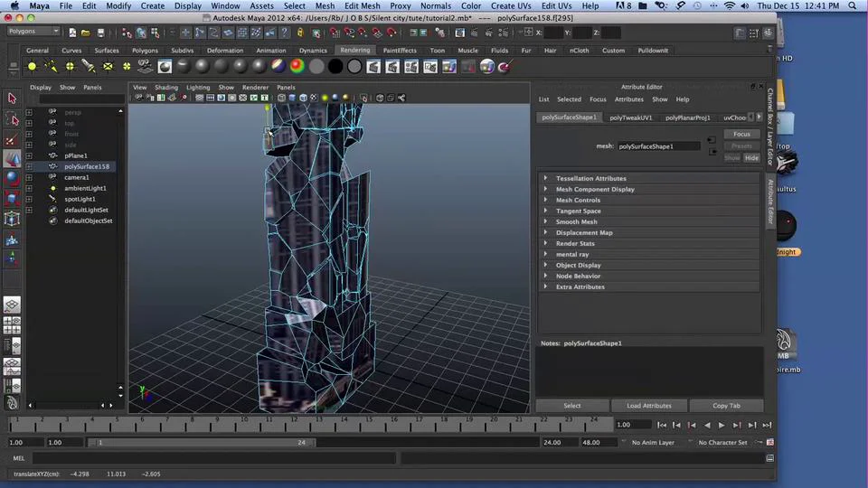Toggle the Channel Box / Layer Editor side tab

click(x=770, y=127)
